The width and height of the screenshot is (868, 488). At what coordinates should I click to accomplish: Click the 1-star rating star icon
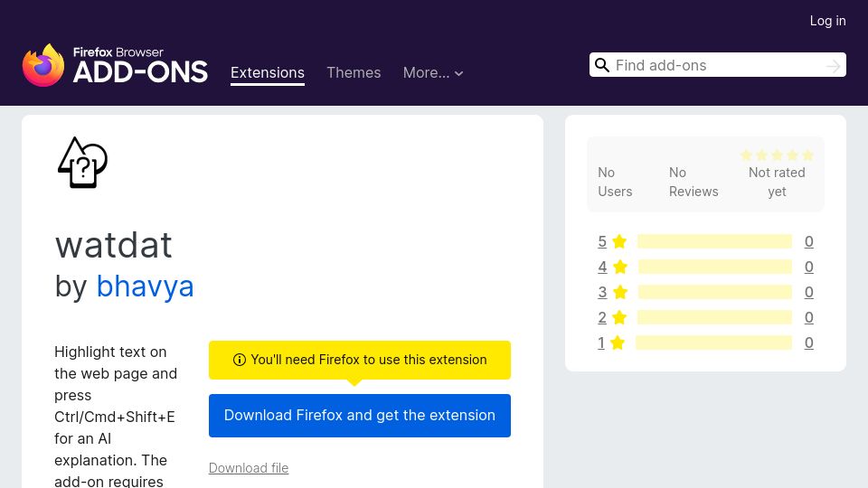pos(618,343)
